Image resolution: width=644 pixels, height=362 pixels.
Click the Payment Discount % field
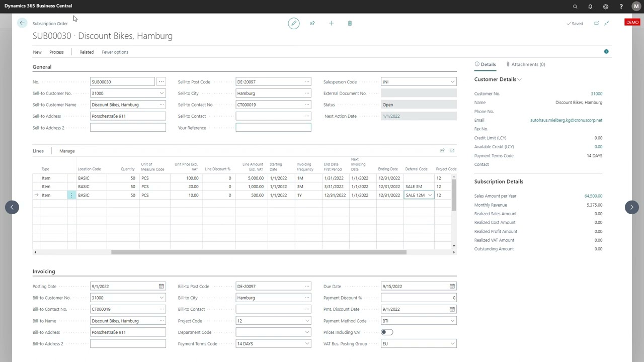click(x=419, y=298)
